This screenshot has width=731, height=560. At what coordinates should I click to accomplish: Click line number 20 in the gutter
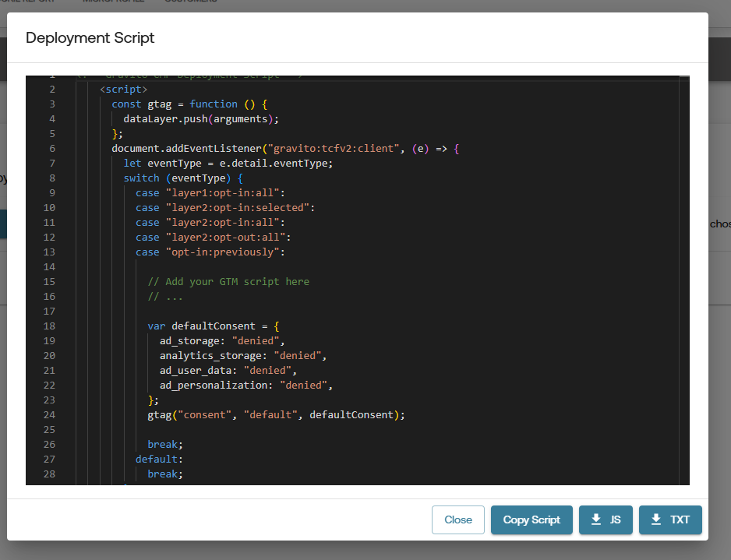pyautogui.click(x=49, y=356)
